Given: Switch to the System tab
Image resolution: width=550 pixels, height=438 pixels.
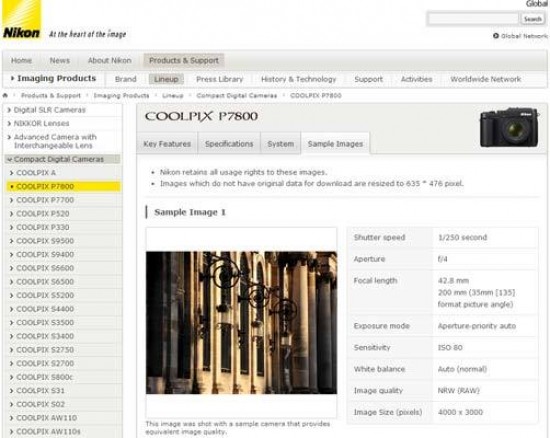Looking at the screenshot, I should pyautogui.click(x=281, y=144).
